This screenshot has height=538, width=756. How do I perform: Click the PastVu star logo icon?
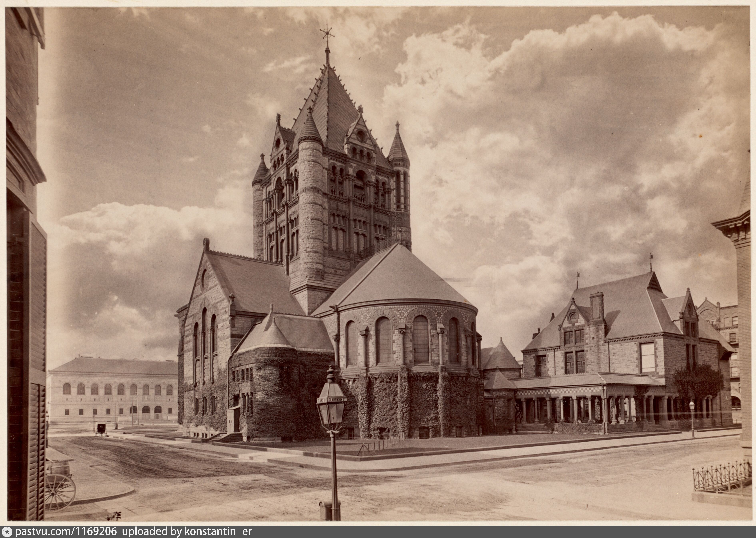click(x=7, y=532)
